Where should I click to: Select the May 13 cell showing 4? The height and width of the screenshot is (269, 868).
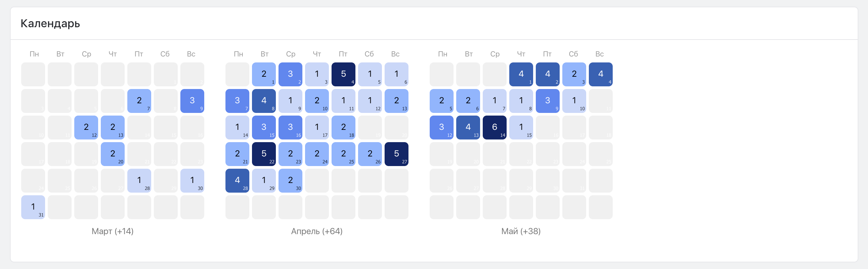[x=468, y=127]
